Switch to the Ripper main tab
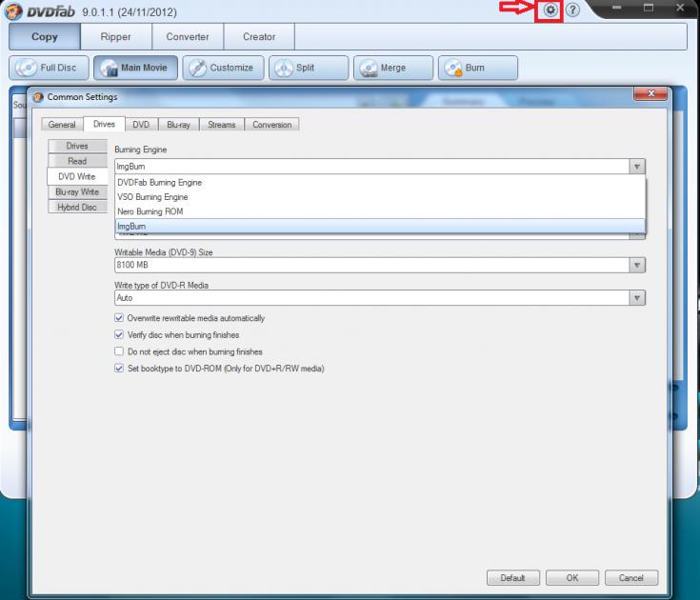Viewport: 700px width, 600px height. [116, 36]
